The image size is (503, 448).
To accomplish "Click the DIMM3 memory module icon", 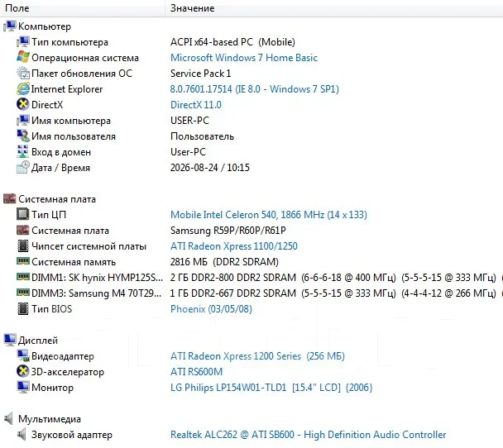I will (23, 293).
